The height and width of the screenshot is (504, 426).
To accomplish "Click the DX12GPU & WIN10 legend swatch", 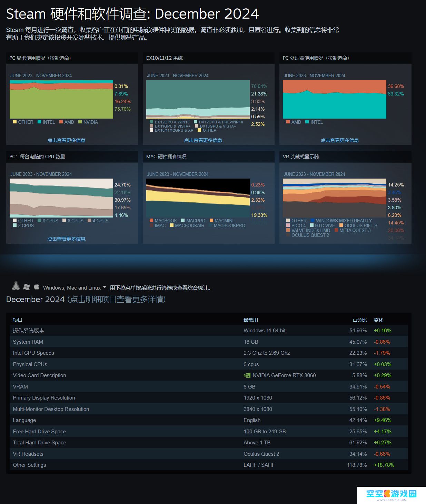I will coord(151,122).
